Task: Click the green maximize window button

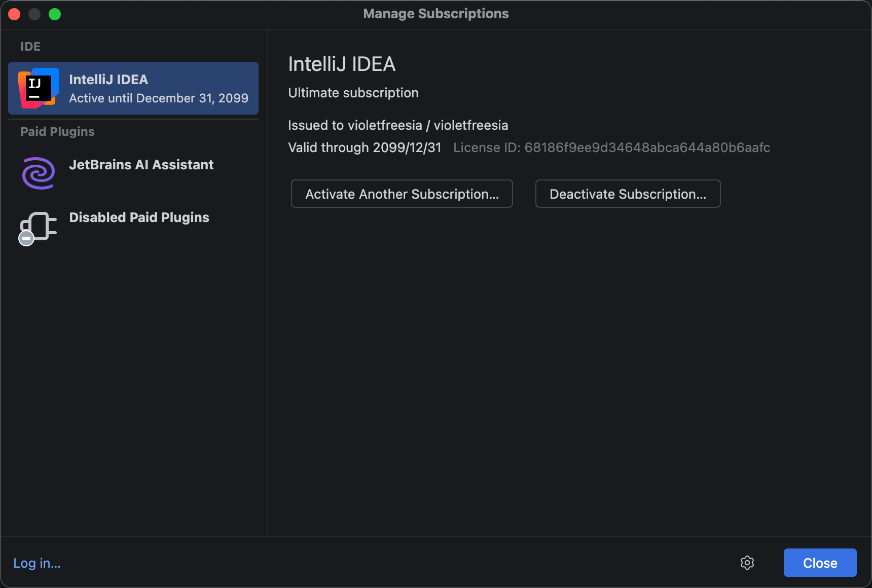Action: click(x=55, y=14)
